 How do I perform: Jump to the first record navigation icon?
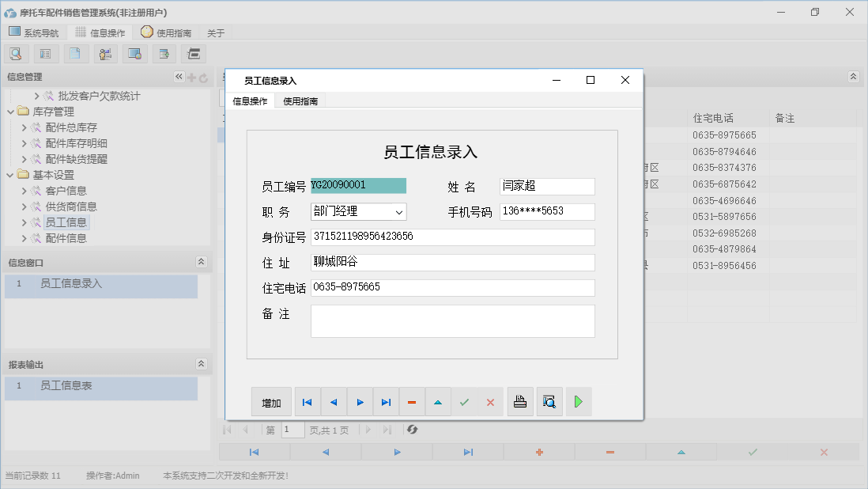pos(307,402)
